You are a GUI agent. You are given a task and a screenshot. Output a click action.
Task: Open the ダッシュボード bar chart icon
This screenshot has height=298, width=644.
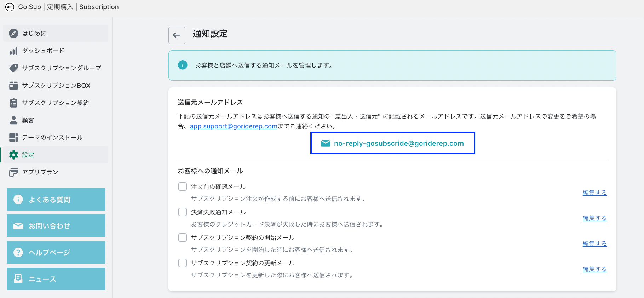click(x=13, y=51)
